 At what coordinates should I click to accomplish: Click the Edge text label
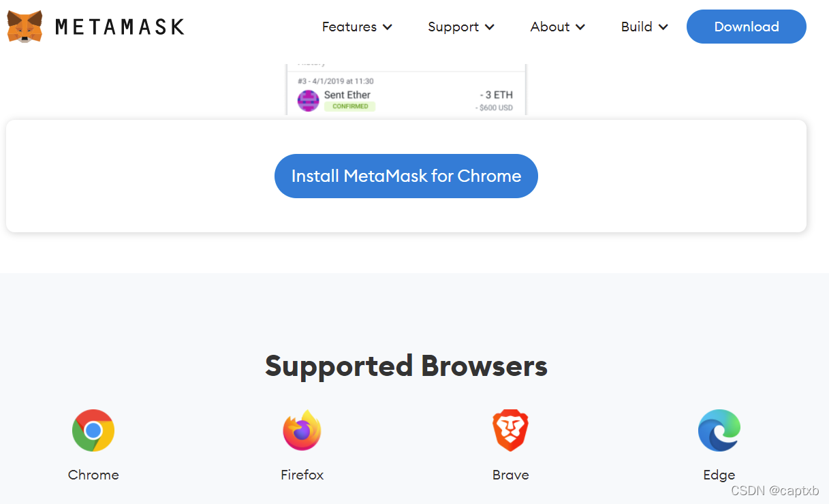(719, 475)
